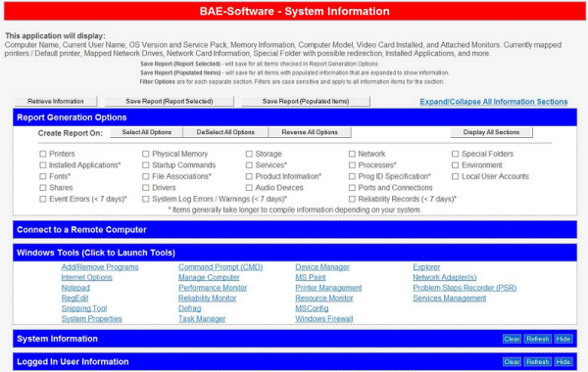Tick System Log Errors / Warnings checkbox
Screen dimensions: 588x372
145,199
